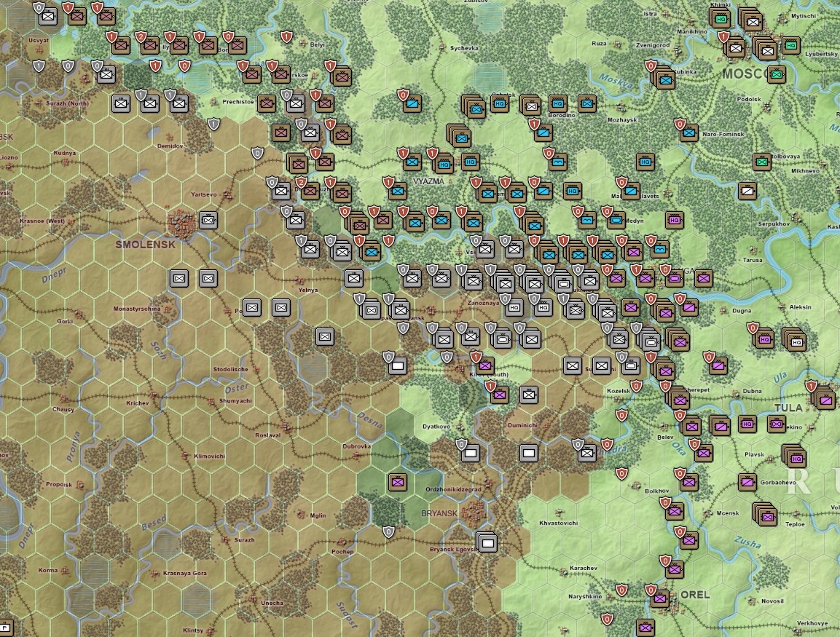Select the purple HQ unit east of Medyn
Screen dimensions: 840x637
pos(675,220)
